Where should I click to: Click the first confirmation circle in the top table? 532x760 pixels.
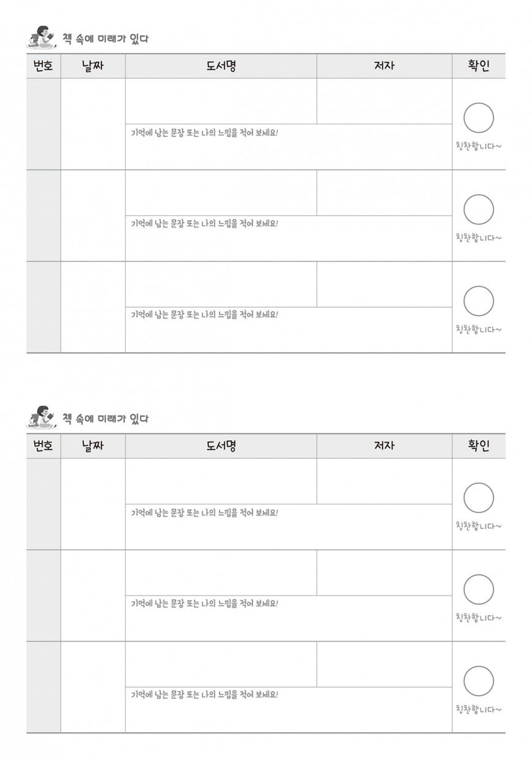pos(479,118)
